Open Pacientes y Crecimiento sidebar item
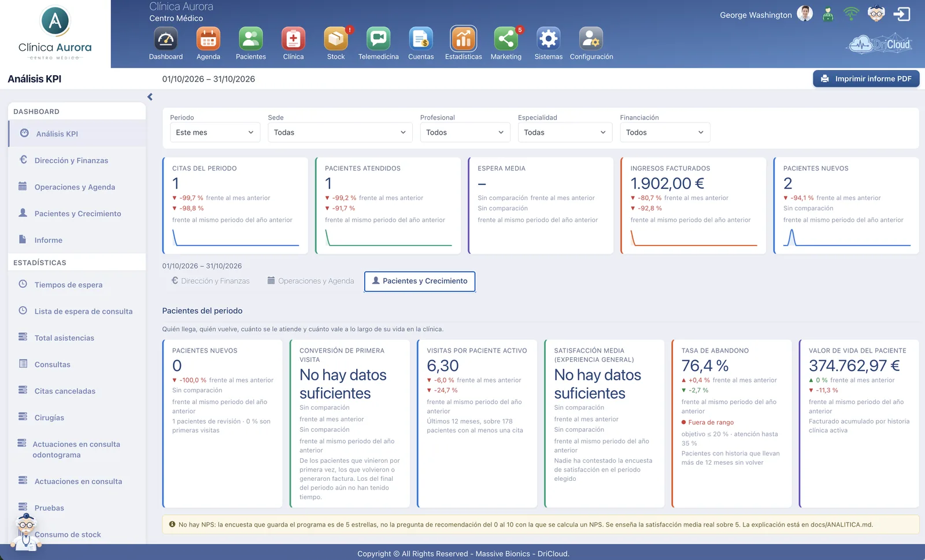Image resolution: width=925 pixels, height=560 pixels. point(77,213)
